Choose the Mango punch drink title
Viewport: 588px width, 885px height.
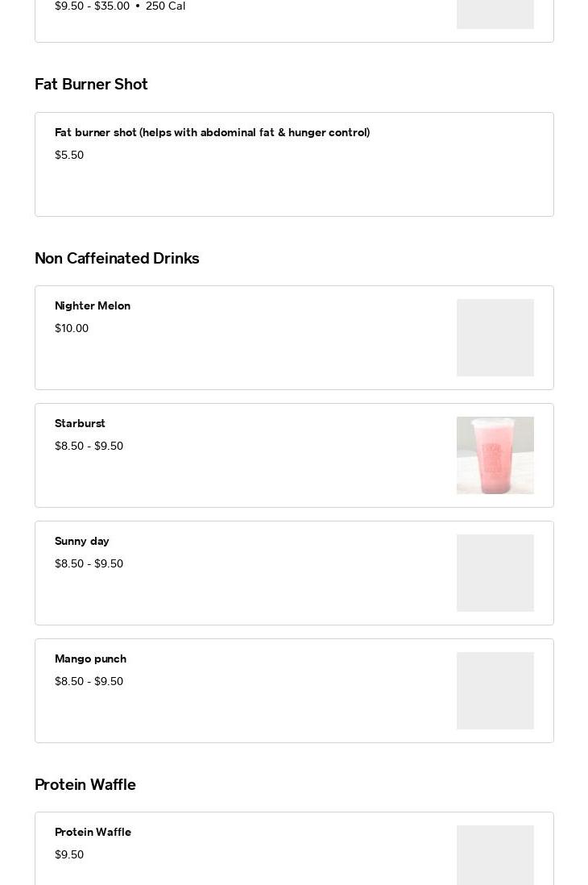tap(90, 659)
